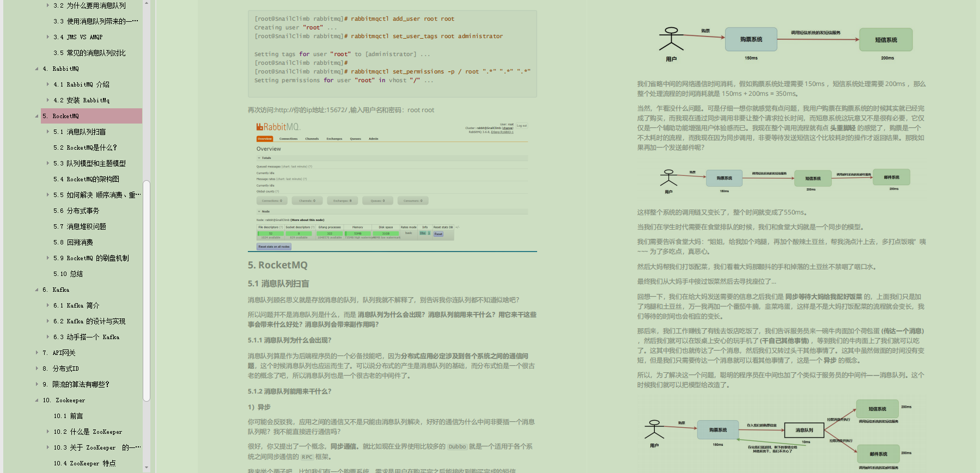The width and height of the screenshot is (980, 473).
Task: Click the 5.1 消息队列扫盲 page heading
Action: (x=278, y=284)
